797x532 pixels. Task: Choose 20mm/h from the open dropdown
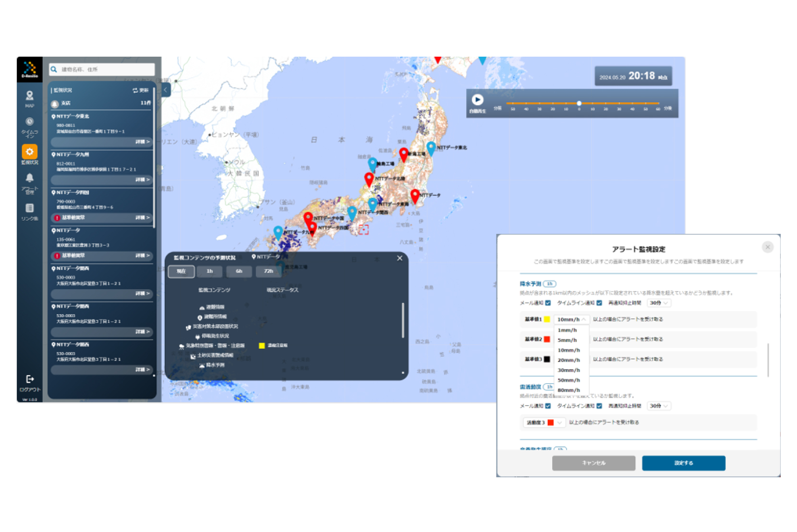(x=568, y=360)
